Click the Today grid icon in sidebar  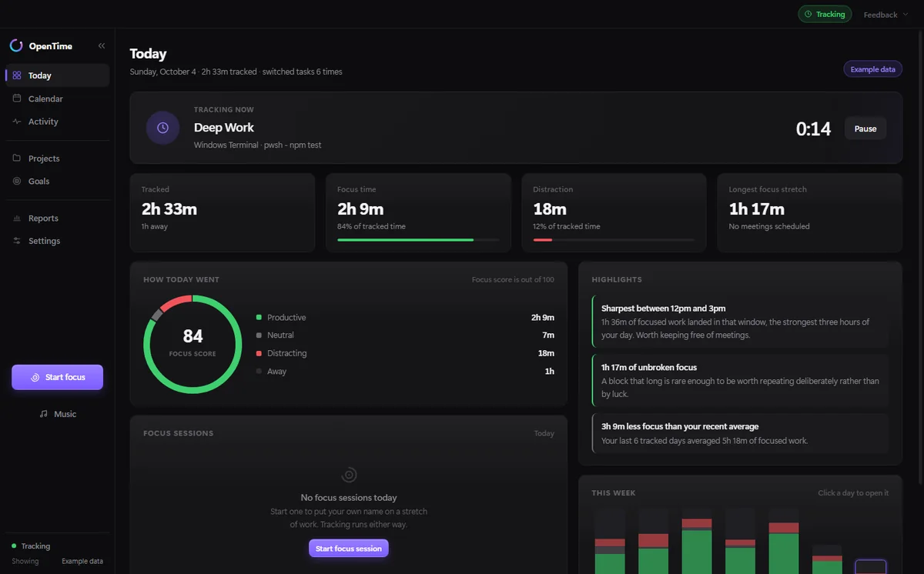[17, 75]
